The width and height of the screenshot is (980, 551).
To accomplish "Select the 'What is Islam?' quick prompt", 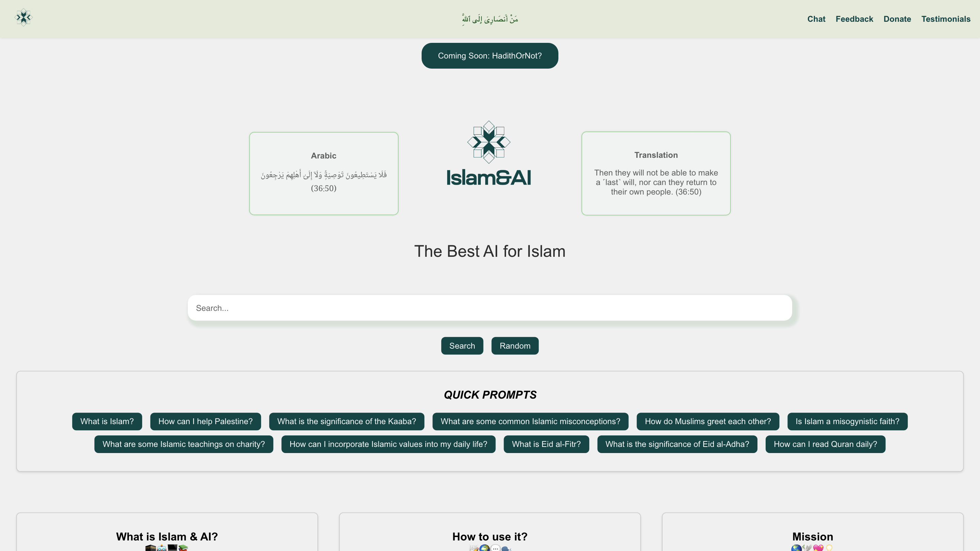I will click(107, 421).
